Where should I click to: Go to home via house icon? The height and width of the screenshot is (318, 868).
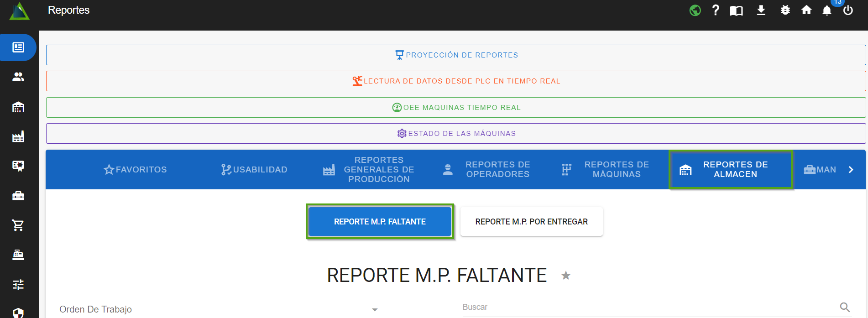pyautogui.click(x=806, y=10)
